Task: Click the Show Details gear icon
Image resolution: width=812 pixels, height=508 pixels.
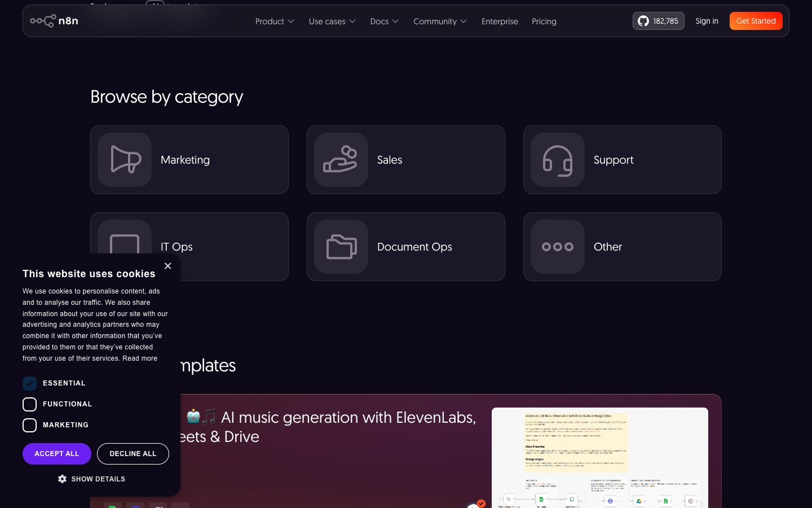Action: pyautogui.click(x=62, y=479)
